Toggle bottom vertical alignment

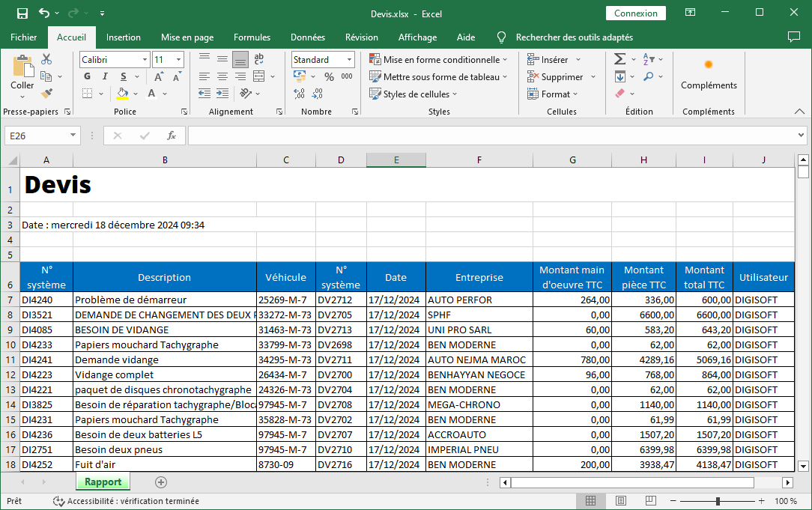point(240,60)
